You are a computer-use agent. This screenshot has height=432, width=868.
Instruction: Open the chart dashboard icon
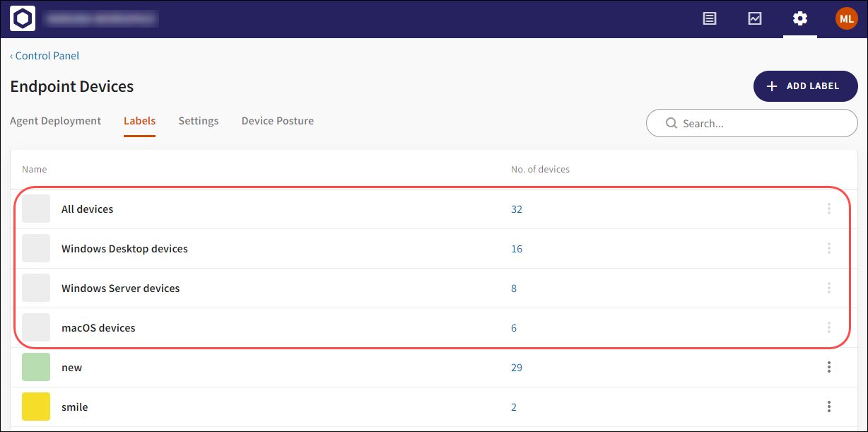(x=755, y=18)
